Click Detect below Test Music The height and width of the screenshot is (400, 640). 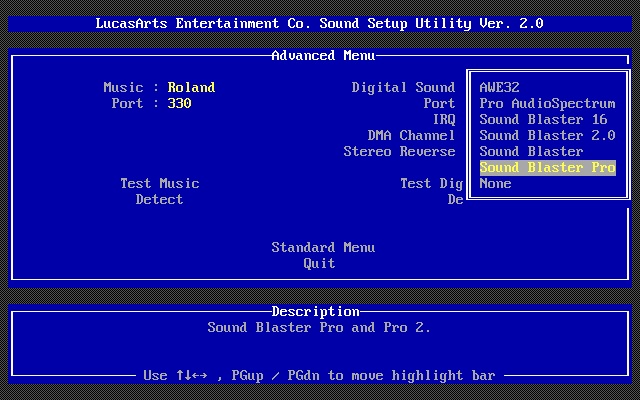point(160,199)
